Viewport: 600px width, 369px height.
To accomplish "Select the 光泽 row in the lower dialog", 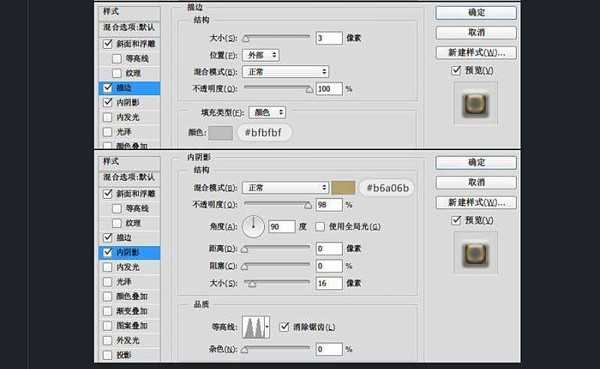I will 129,282.
